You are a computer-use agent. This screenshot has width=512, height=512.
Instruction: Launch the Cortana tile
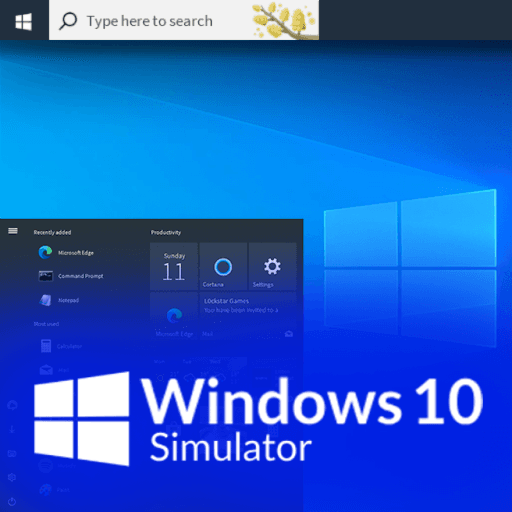coord(223,266)
